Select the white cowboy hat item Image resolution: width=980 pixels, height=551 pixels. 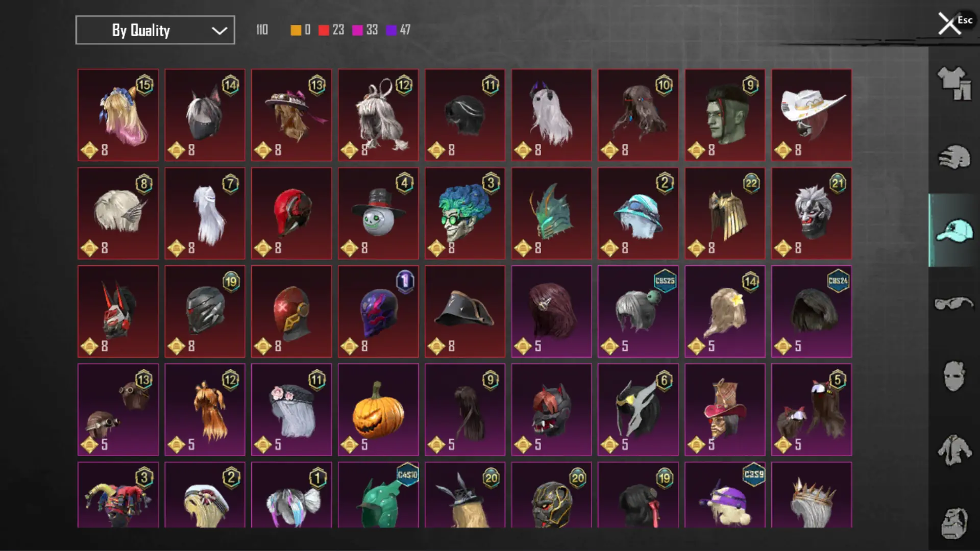point(812,115)
